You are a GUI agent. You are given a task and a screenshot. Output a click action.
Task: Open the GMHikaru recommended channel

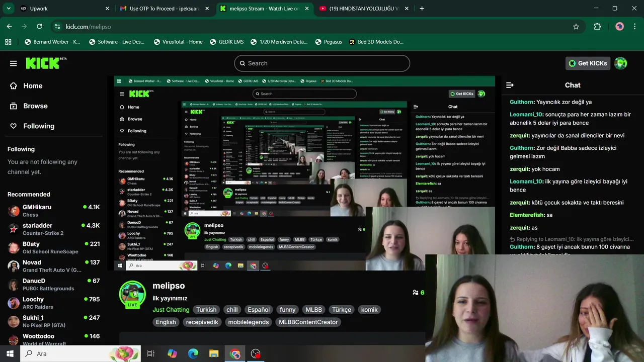tap(54, 211)
